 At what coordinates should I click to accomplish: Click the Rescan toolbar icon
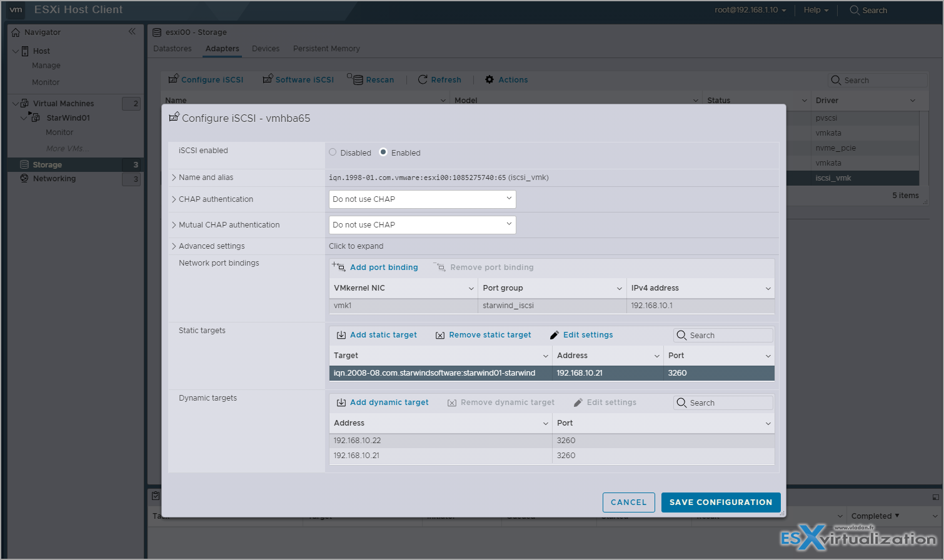pos(355,79)
